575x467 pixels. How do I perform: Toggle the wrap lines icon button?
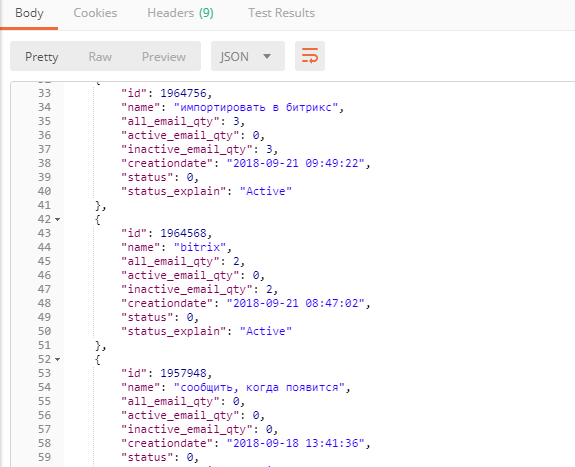[x=310, y=56]
